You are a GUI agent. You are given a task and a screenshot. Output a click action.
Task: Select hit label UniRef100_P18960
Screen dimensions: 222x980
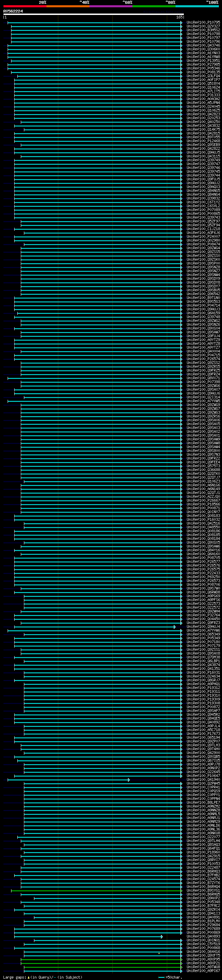[203, 852]
